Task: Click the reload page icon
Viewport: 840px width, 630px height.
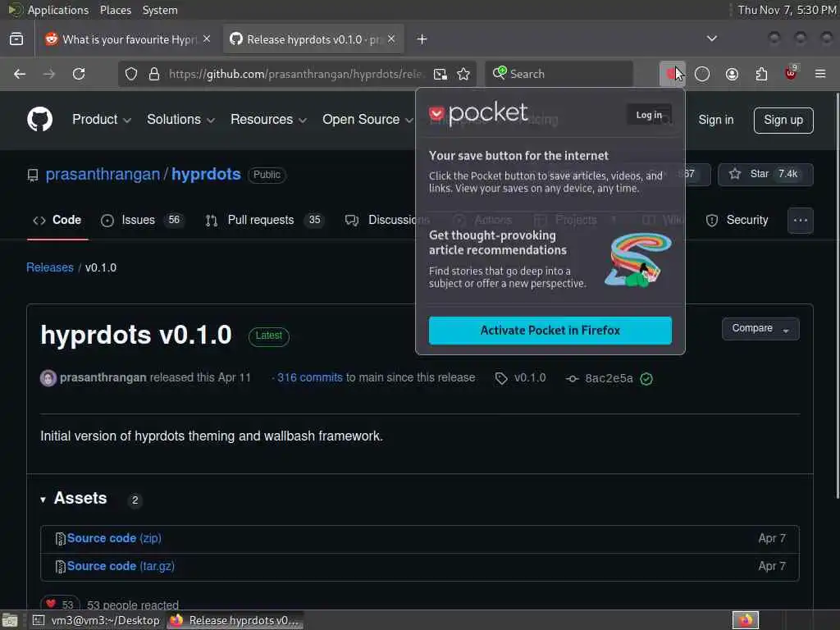Action: point(79,74)
